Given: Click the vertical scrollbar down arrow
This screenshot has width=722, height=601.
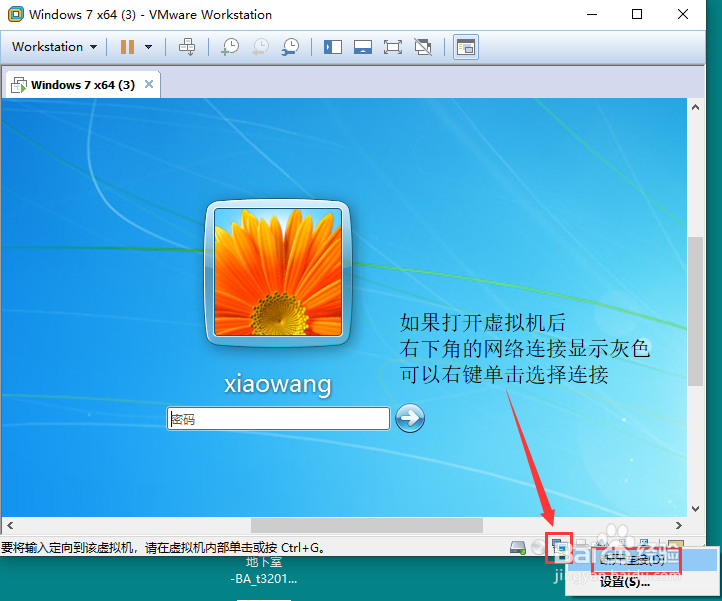Looking at the screenshot, I should click(695, 509).
